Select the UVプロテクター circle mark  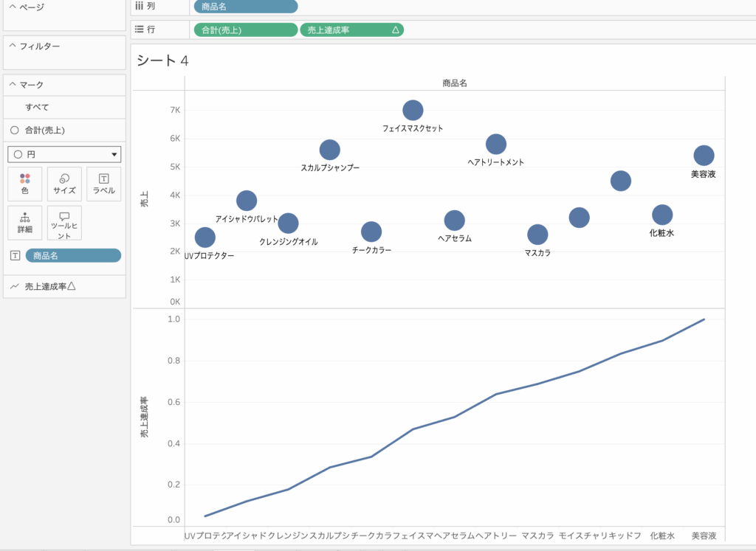(x=205, y=238)
